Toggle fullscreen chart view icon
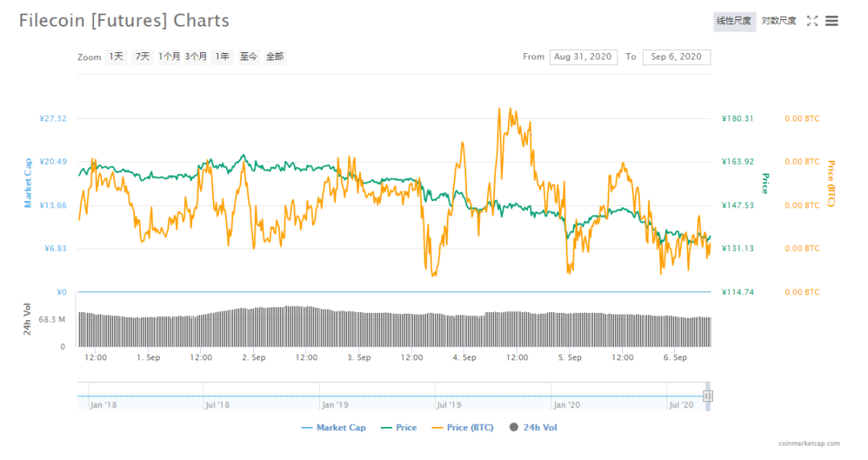This screenshot has width=868, height=460. (812, 21)
